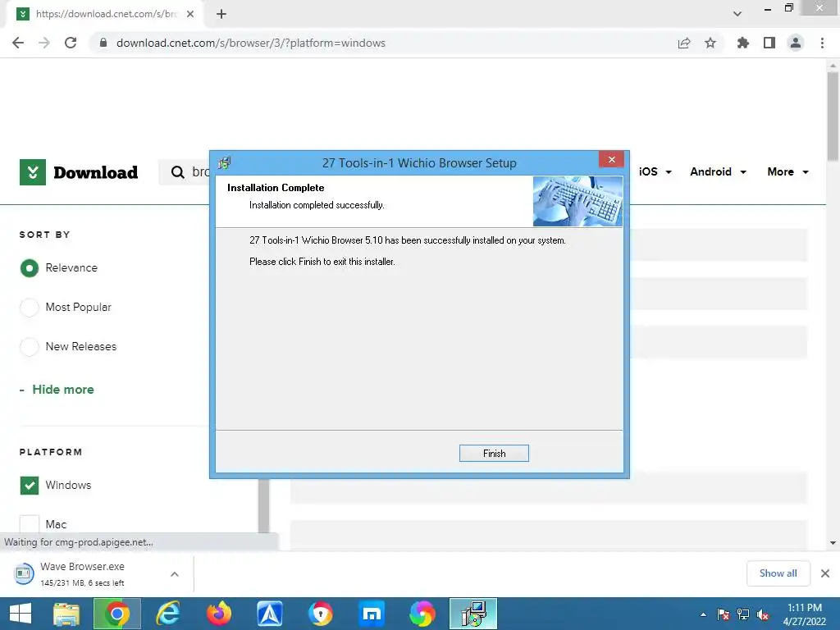
Task: Select the download.cnet.com browser tab
Action: (x=105, y=14)
